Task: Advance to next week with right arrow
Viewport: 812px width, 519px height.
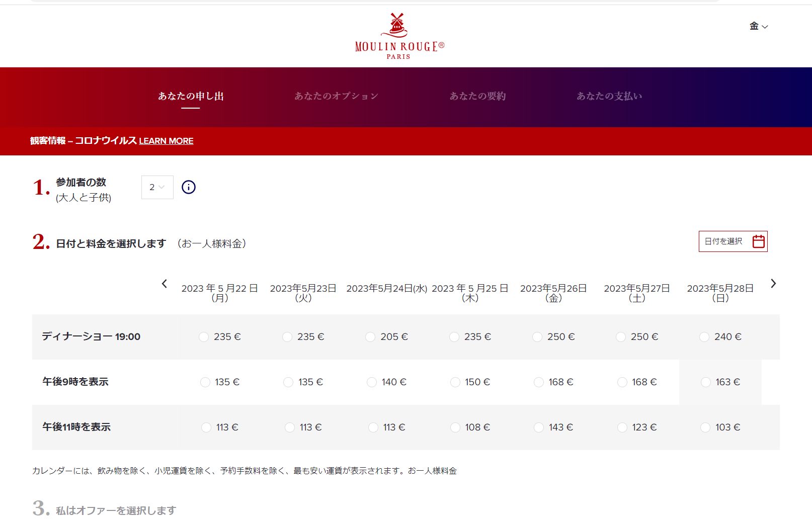Action: (x=773, y=284)
